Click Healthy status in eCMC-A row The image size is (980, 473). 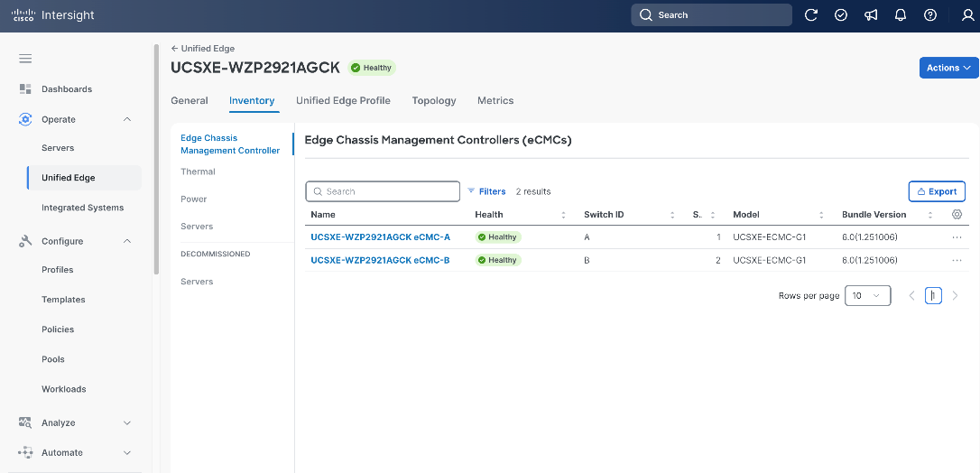[498, 237]
